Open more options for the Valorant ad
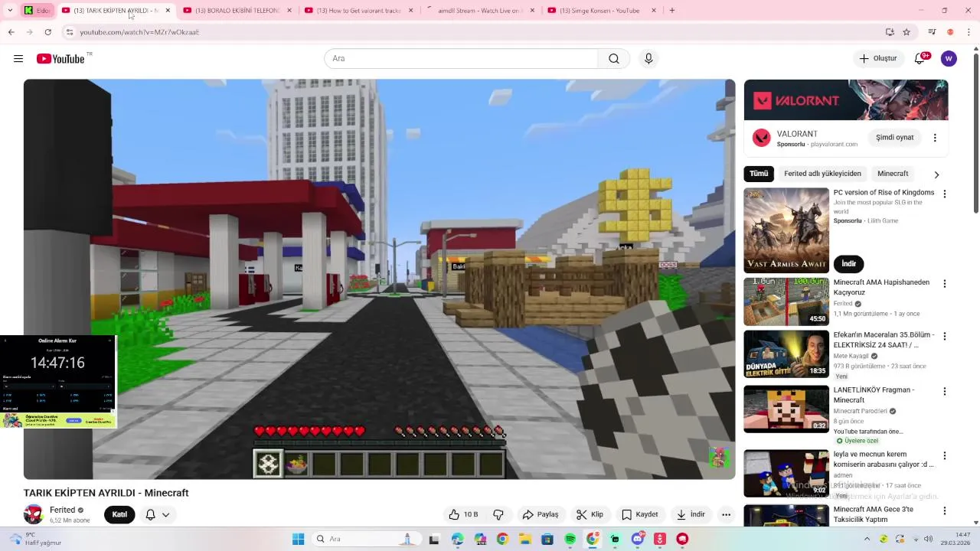 (x=935, y=138)
